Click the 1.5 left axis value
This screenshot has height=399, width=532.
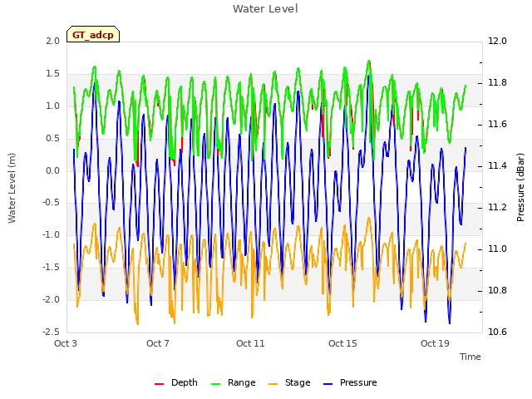[x=53, y=73]
